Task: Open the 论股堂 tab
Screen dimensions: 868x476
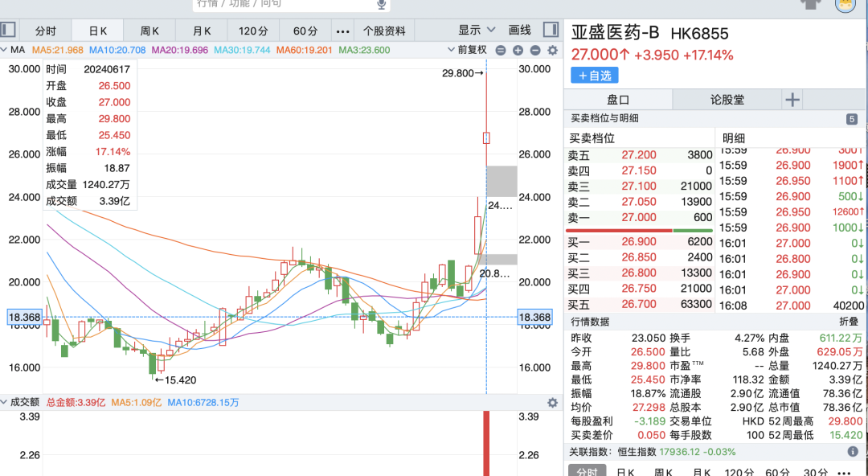Action: coord(727,100)
